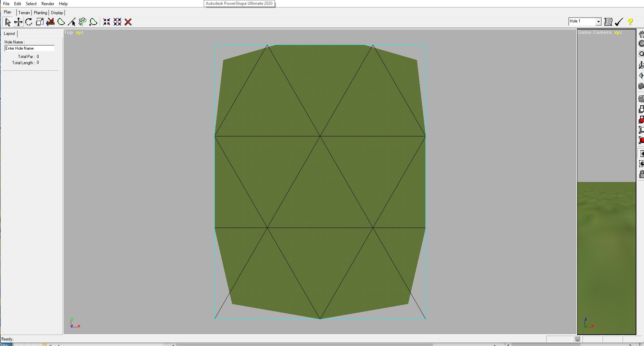
Task: Switch to the Terrain tab
Action: 24,13
